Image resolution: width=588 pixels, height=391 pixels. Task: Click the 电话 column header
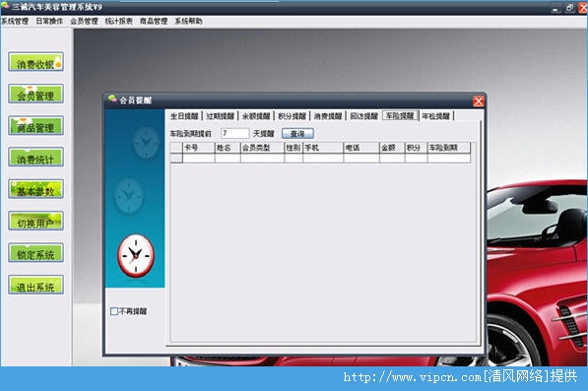pos(361,148)
